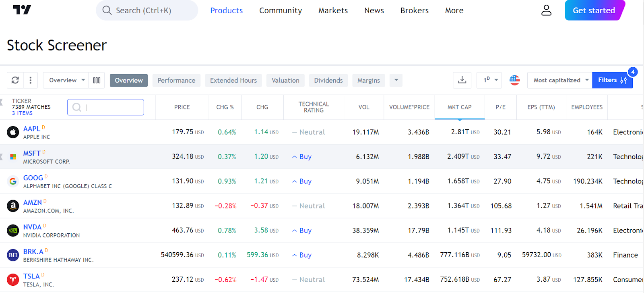Open the Brokers menu
Image resolution: width=644 pixels, height=293 pixels.
click(x=415, y=10)
